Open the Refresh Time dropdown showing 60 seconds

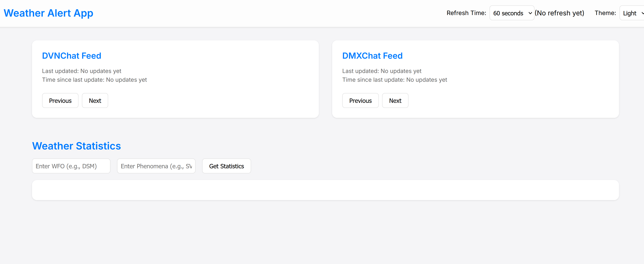click(512, 13)
